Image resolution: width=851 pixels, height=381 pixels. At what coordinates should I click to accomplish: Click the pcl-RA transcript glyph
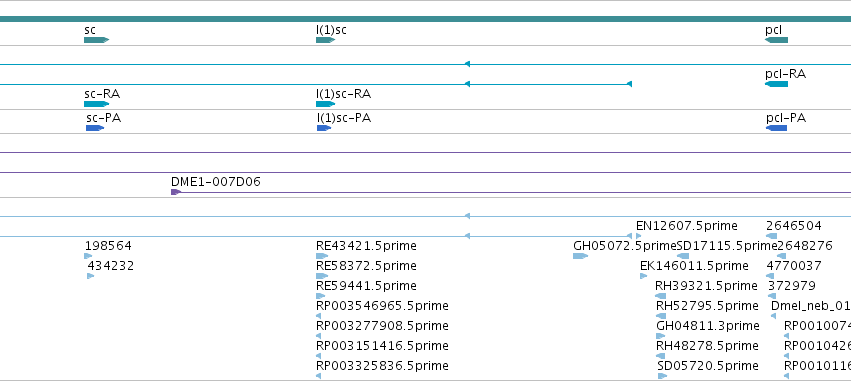(776, 84)
